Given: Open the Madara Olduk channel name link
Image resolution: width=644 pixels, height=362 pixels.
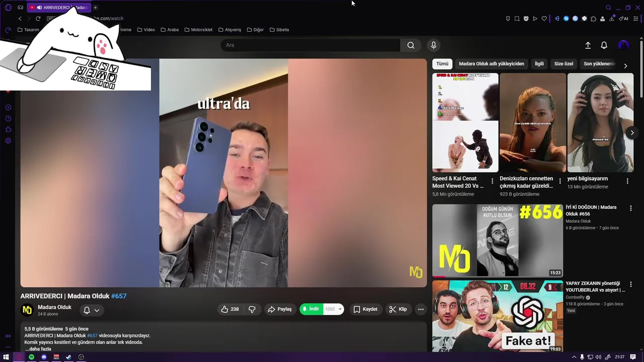Looking at the screenshot, I should 54,307.
